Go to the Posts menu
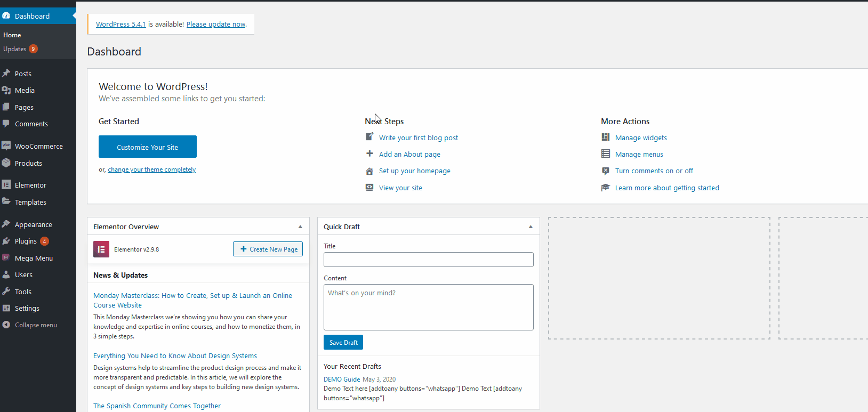 [23, 74]
